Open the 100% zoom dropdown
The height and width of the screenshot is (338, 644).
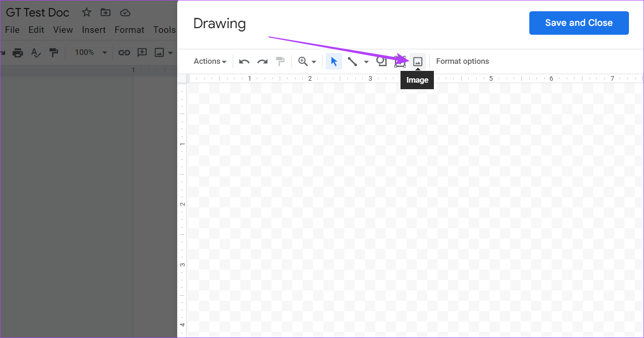coord(90,52)
